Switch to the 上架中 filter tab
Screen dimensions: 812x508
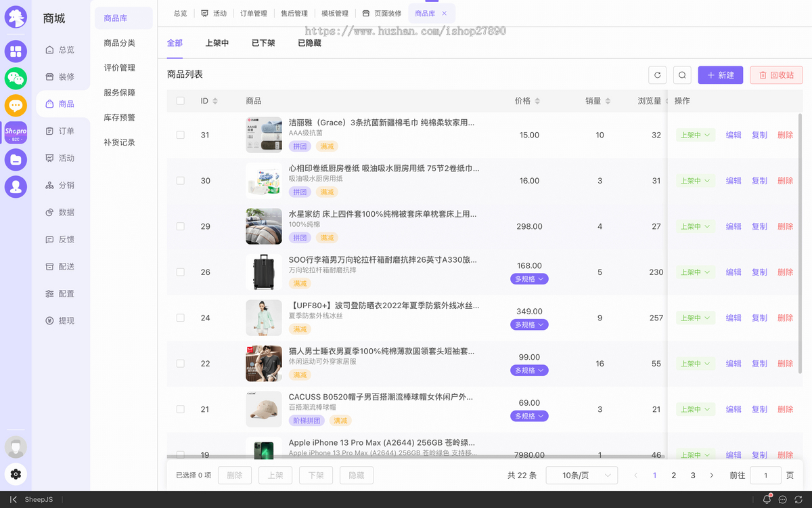[x=217, y=43]
